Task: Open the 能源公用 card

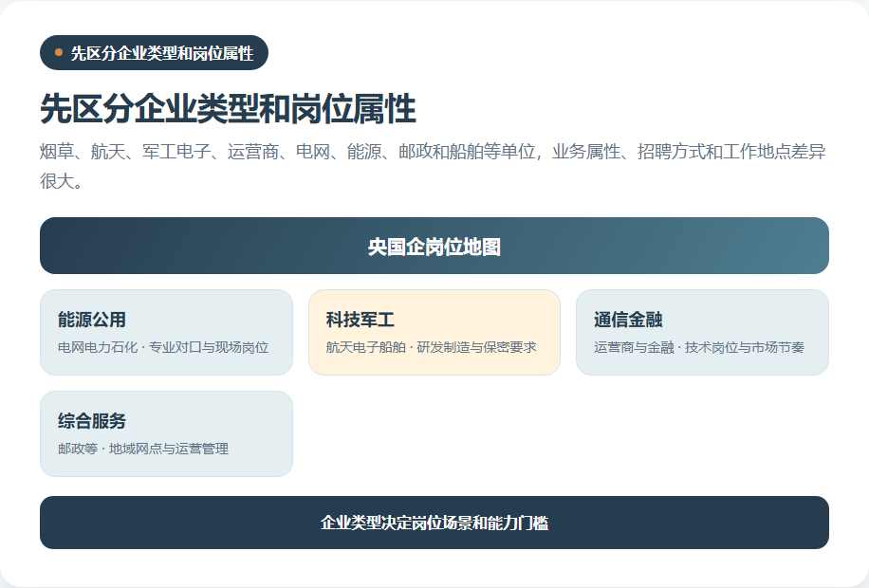Action: point(166,333)
